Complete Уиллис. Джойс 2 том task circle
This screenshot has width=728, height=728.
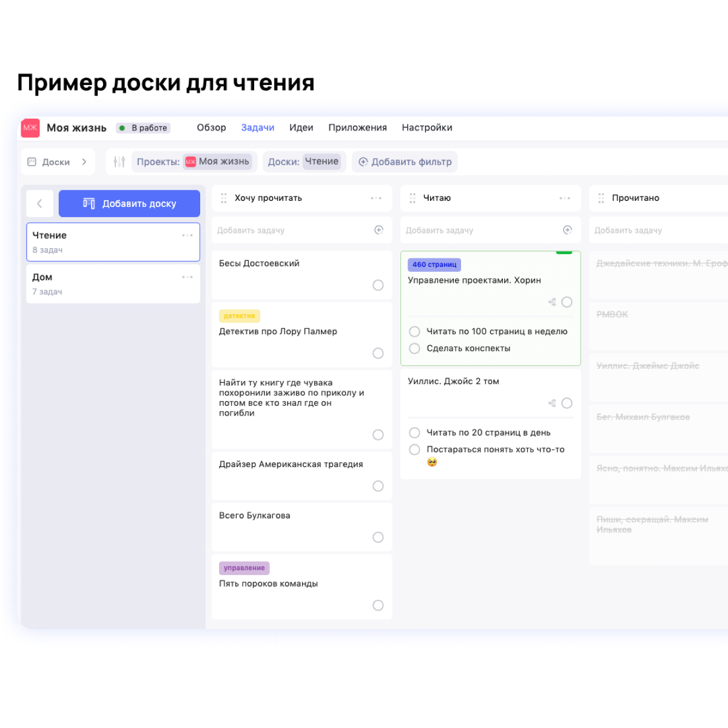click(567, 403)
